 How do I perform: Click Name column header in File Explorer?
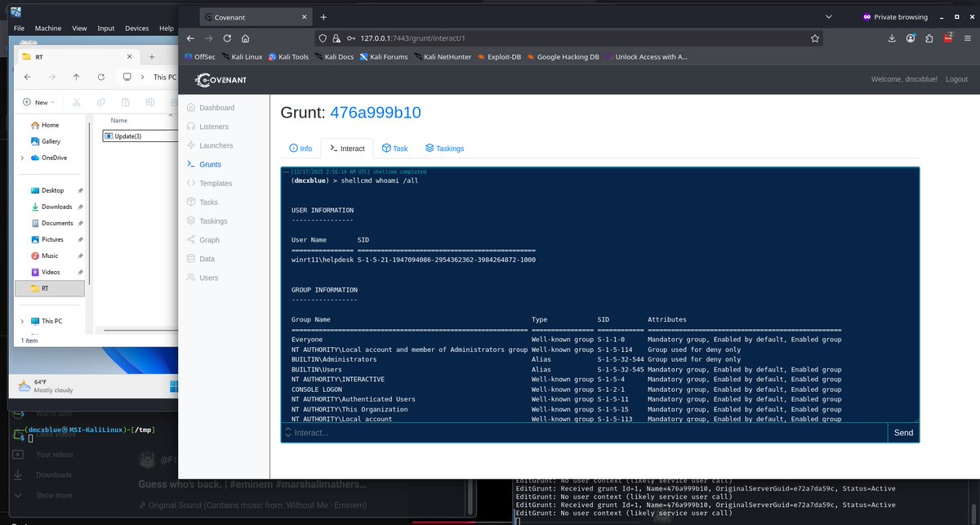tap(119, 120)
